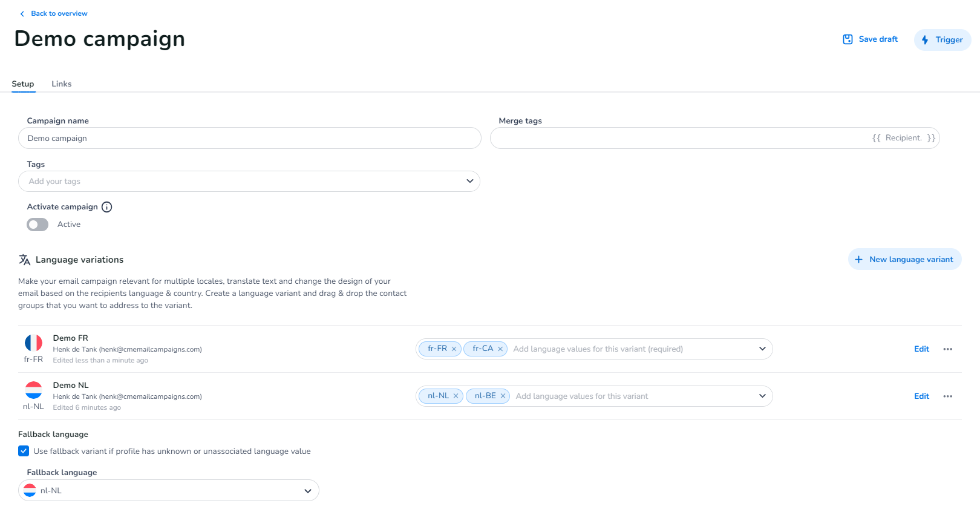Open more options for Demo NL variant
The width and height of the screenshot is (980, 509).
click(x=947, y=396)
